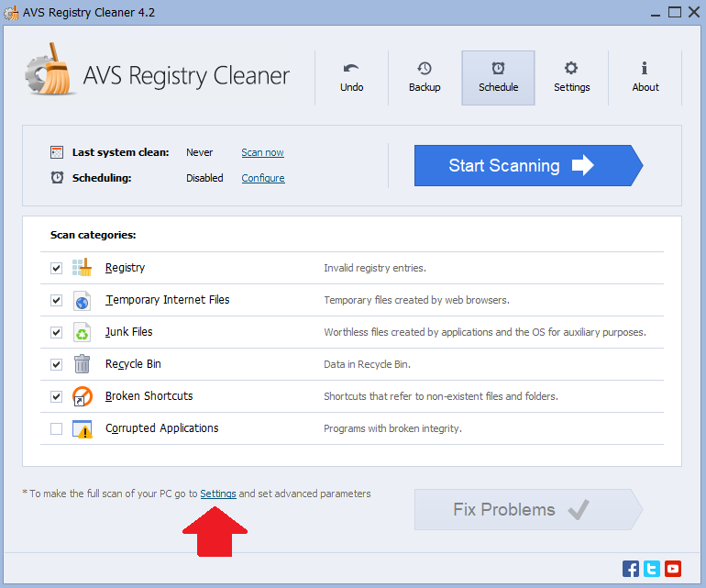Image resolution: width=706 pixels, height=588 pixels.
Task: Maximize the AVS Registry Cleaner window
Action: (675, 12)
